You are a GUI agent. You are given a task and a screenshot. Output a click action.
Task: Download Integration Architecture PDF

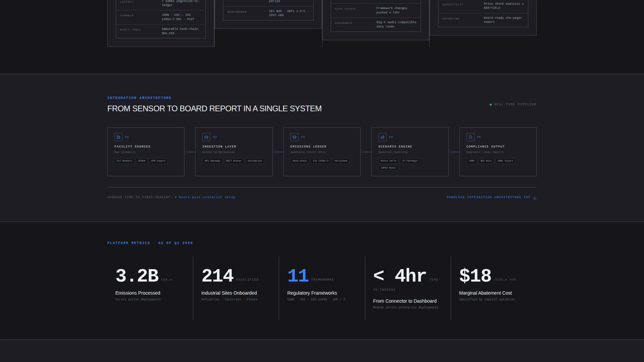(x=491, y=197)
